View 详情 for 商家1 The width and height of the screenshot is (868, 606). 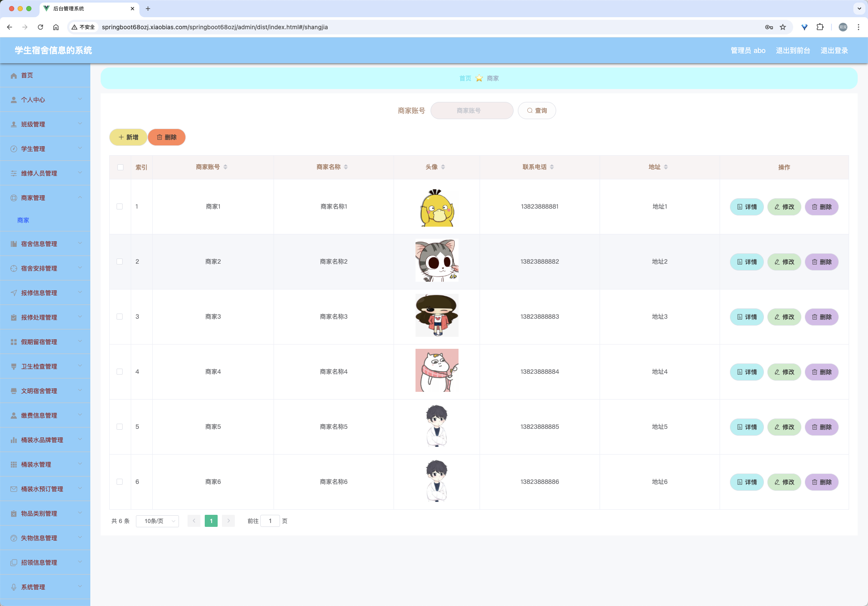pyautogui.click(x=747, y=207)
